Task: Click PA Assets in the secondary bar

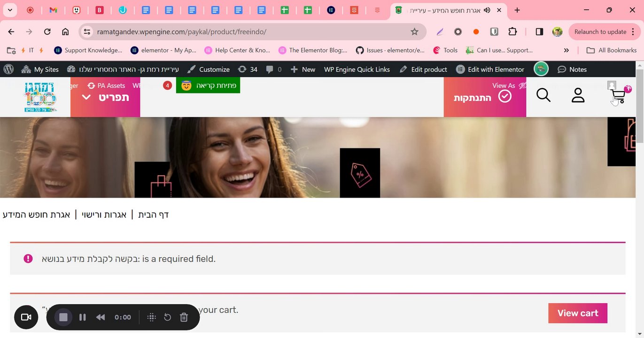Action: (x=106, y=85)
